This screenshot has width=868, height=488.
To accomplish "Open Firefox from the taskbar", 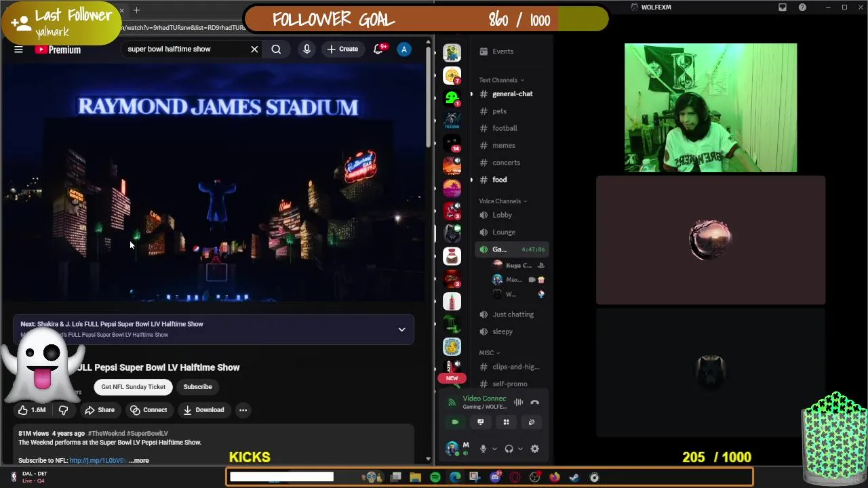I will 554,477.
